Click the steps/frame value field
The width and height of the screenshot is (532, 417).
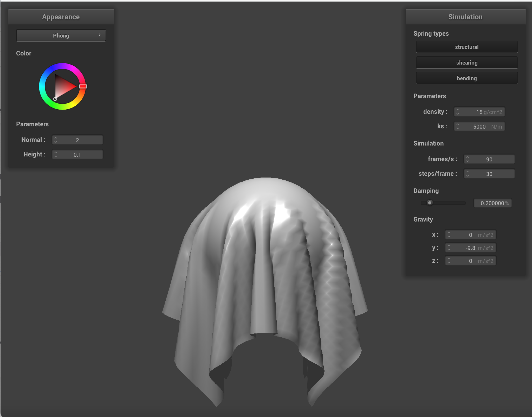[489, 174]
